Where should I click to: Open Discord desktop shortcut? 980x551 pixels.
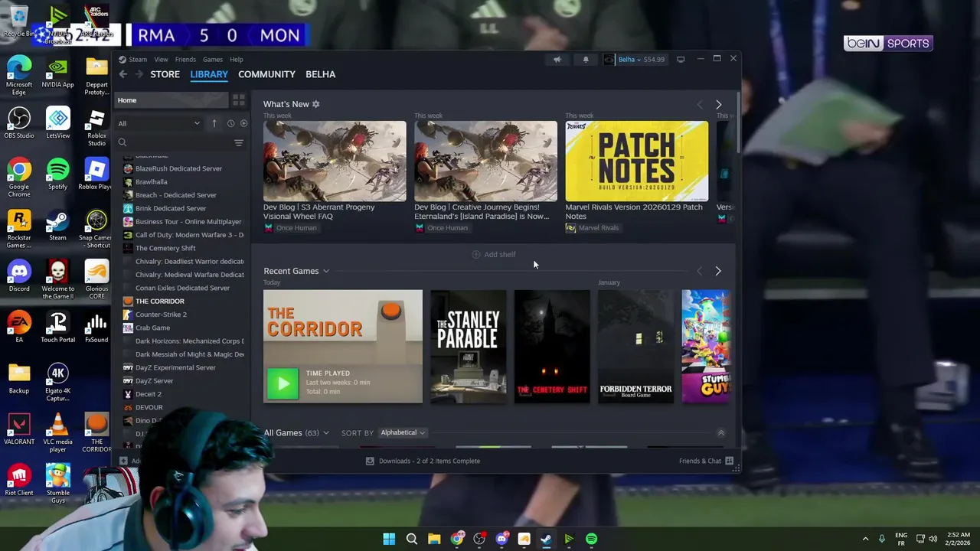[19, 276]
